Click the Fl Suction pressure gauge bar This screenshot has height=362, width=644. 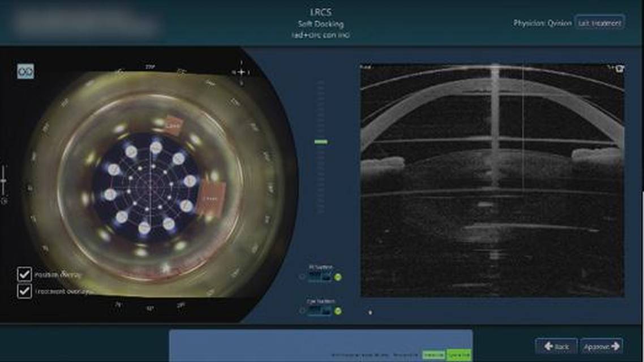tap(320, 277)
